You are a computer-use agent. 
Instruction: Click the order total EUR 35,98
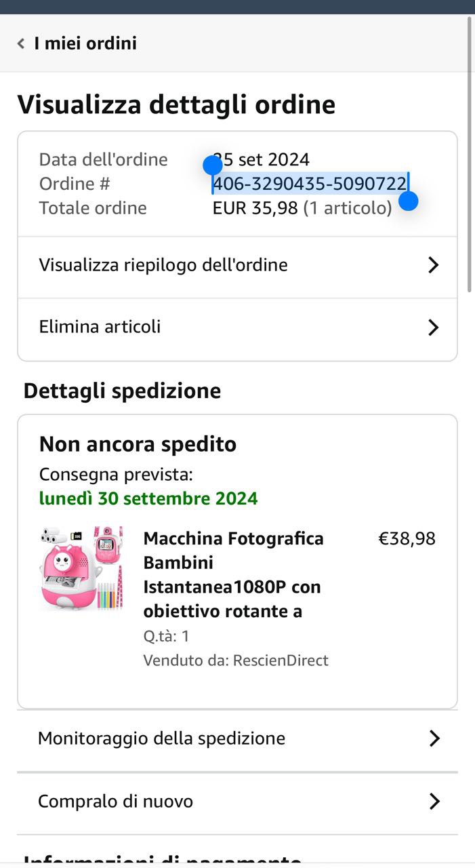pyautogui.click(x=255, y=208)
